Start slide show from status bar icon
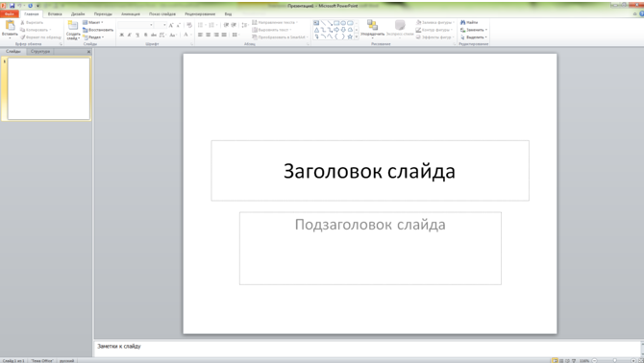The width and height of the screenshot is (644, 363). click(574, 360)
